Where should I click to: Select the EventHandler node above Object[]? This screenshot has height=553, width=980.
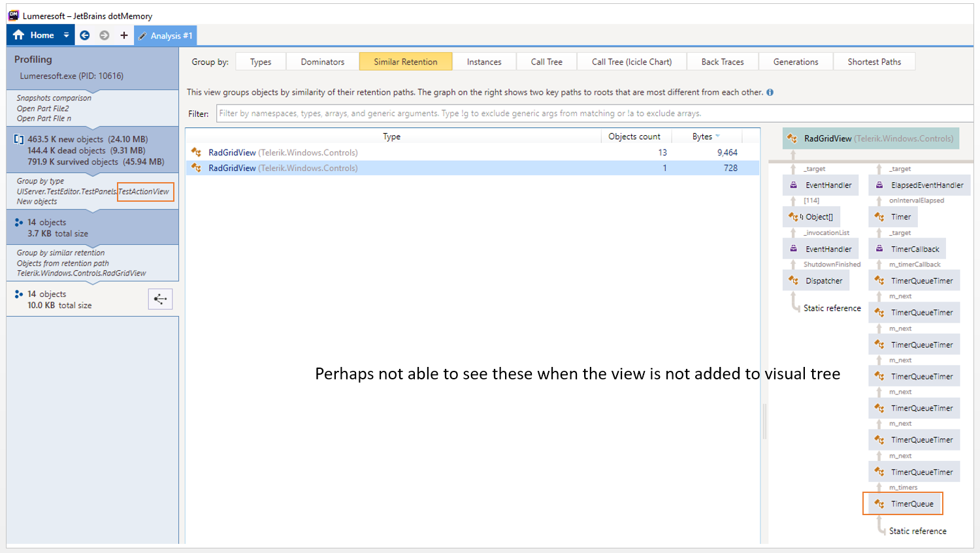click(x=821, y=185)
